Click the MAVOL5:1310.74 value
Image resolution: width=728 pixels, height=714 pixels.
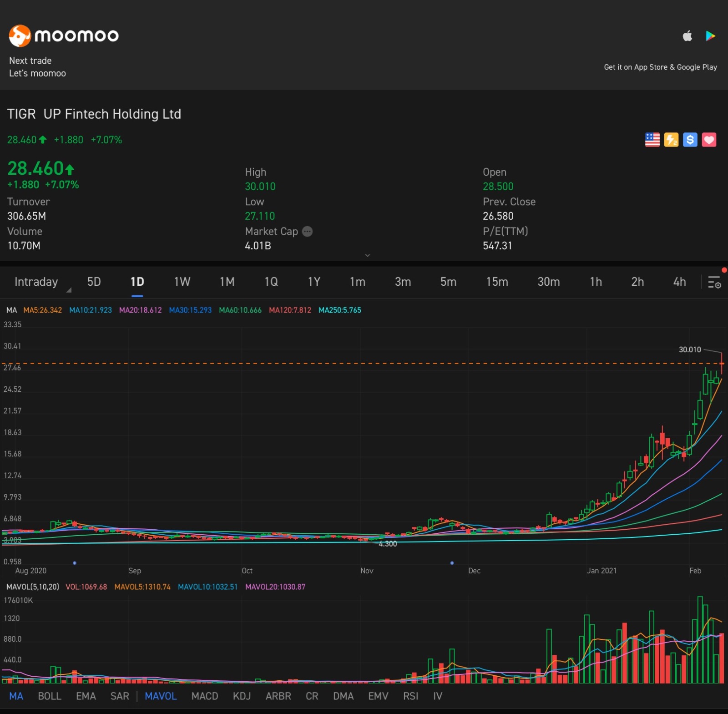(142, 587)
